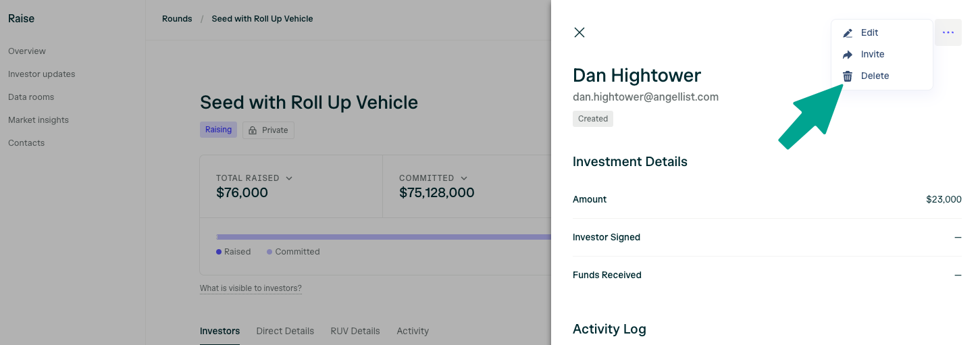Open What is visible to investors link
The width and height of the screenshot is (980, 345).
pos(251,288)
